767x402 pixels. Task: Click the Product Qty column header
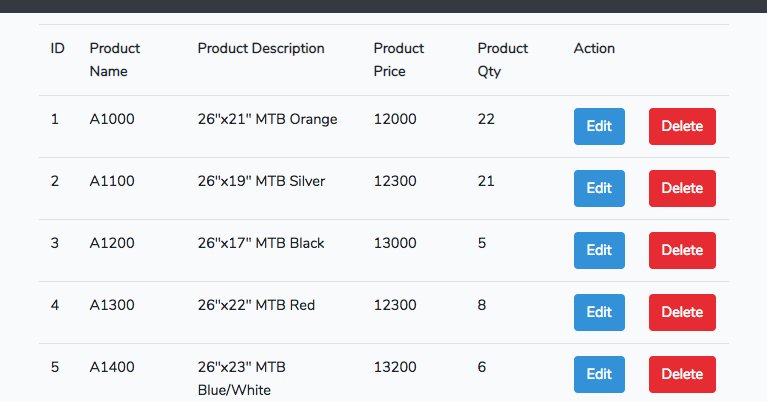click(x=503, y=60)
